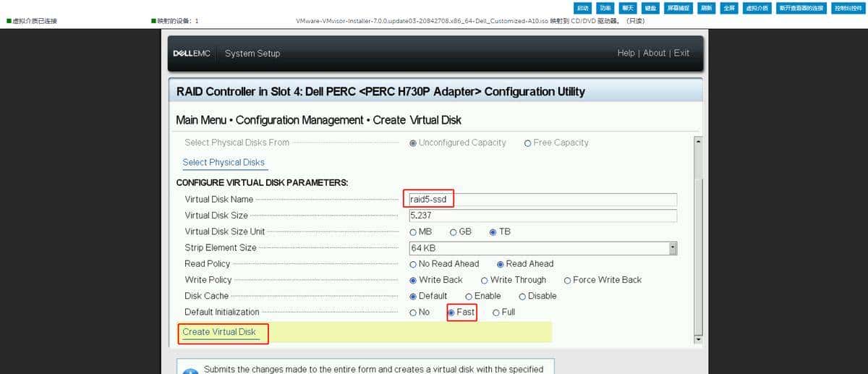Click the Dell EMC logo
Image resolution: width=868 pixels, height=374 pixels.
[192, 54]
